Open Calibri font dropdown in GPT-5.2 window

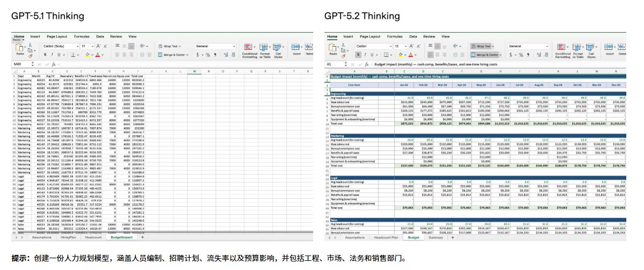point(374,46)
